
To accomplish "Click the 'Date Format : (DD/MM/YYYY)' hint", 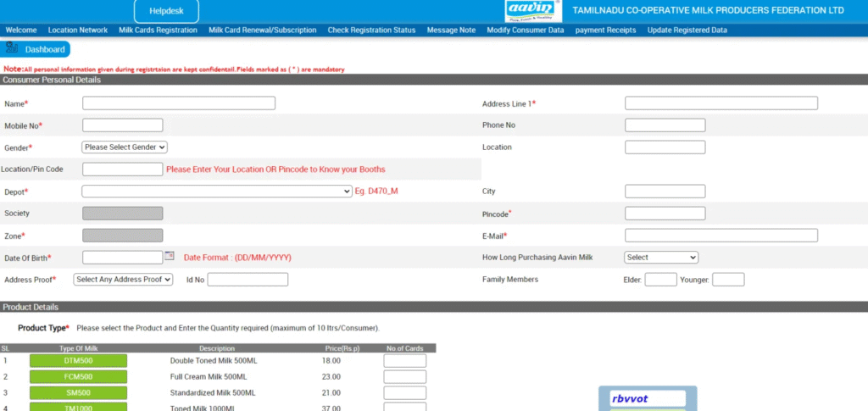I will pyautogui.click(x=237, y=258).
